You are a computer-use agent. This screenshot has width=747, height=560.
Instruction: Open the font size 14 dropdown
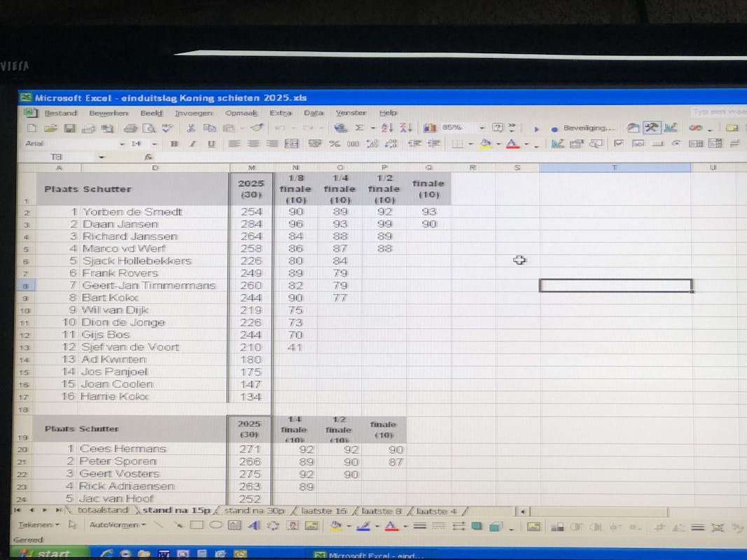pyautogui.click(x=155, y=144)
